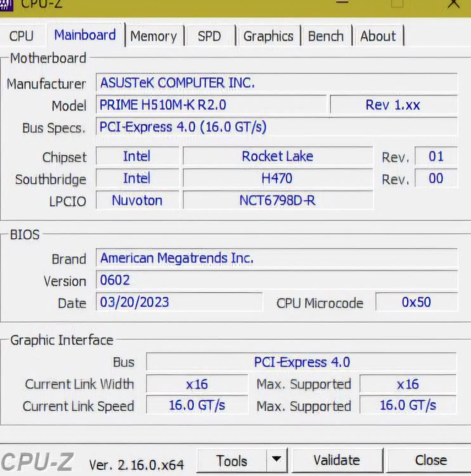This screenshot has height=476, width=471.
Task: Click the Validate button
Action: [x=337, y=460]
